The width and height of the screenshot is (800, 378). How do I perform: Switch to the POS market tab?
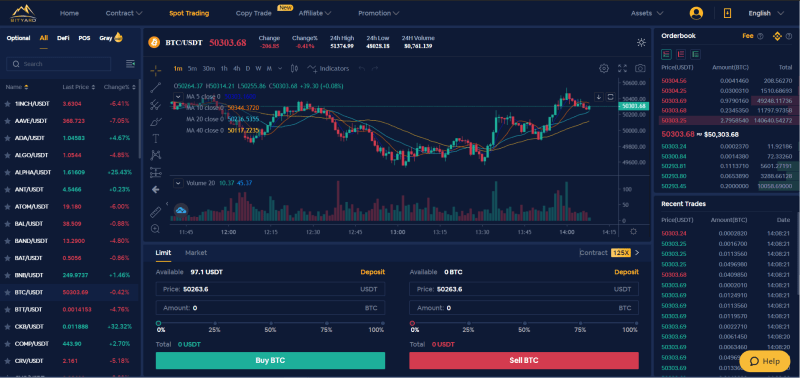pos(84,38)
